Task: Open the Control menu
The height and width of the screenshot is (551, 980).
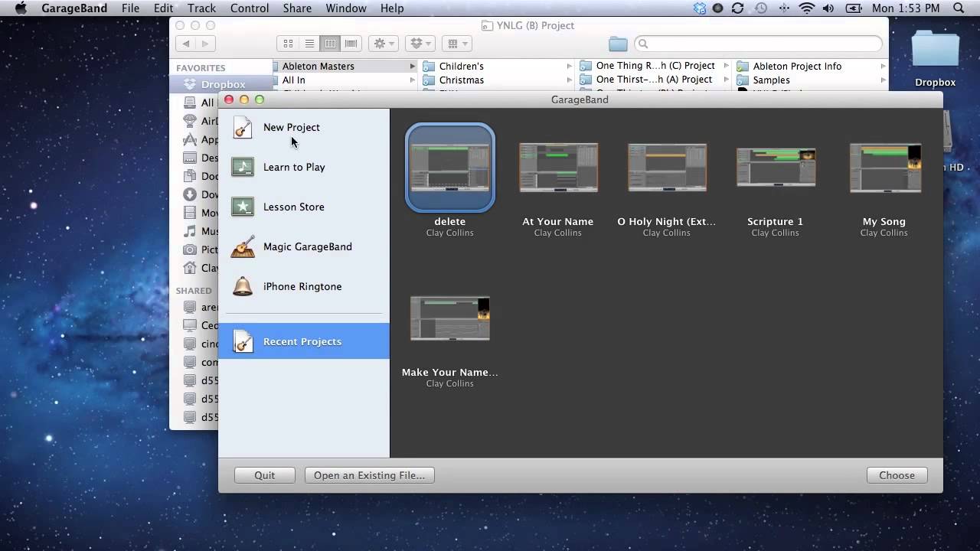Action: coord(250,8)
